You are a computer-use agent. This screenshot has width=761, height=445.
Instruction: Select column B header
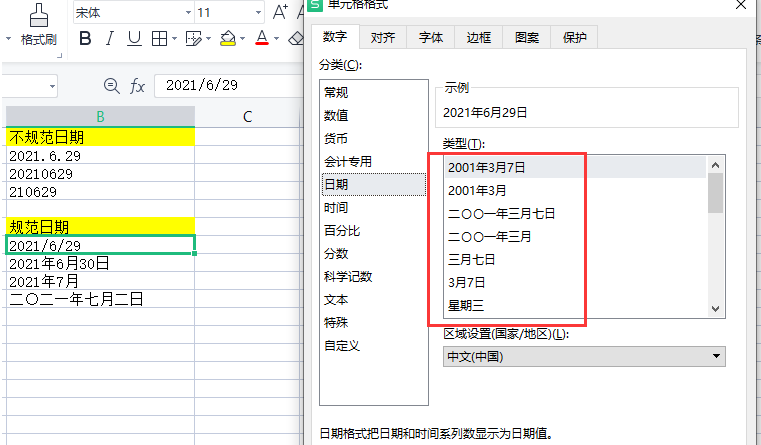click(100, 116)
